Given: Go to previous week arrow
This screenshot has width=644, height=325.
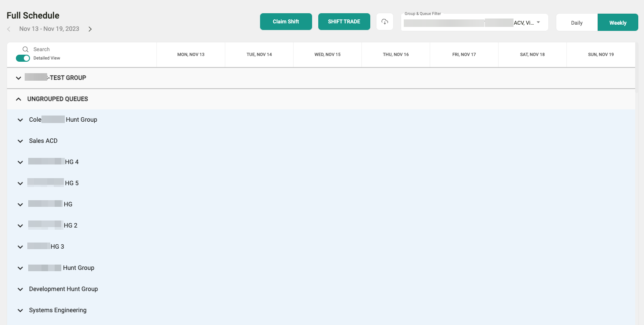Looking at the screenshot, I should (x=9, y=29).
